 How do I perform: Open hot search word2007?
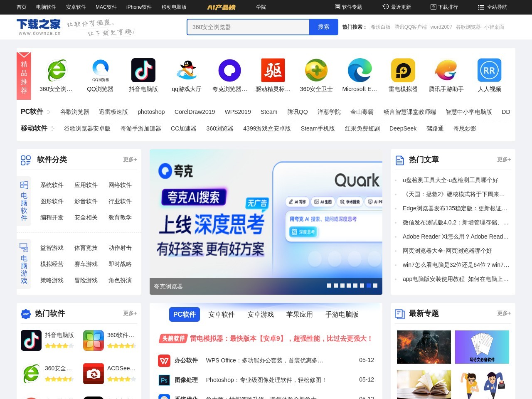(x=441, y=27)
